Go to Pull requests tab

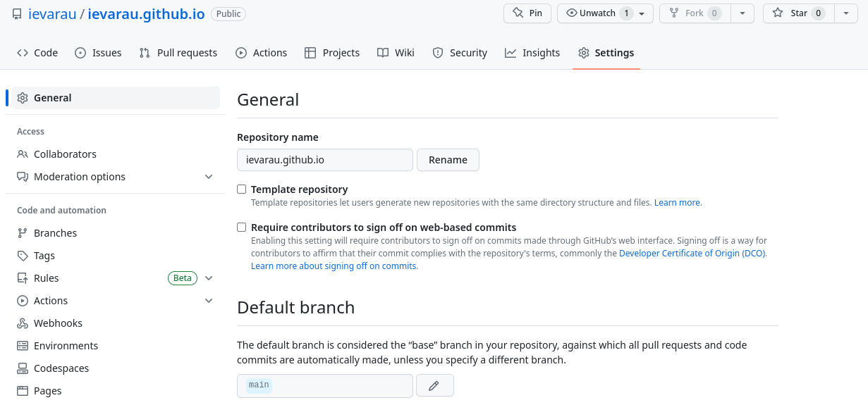[178, 53]
